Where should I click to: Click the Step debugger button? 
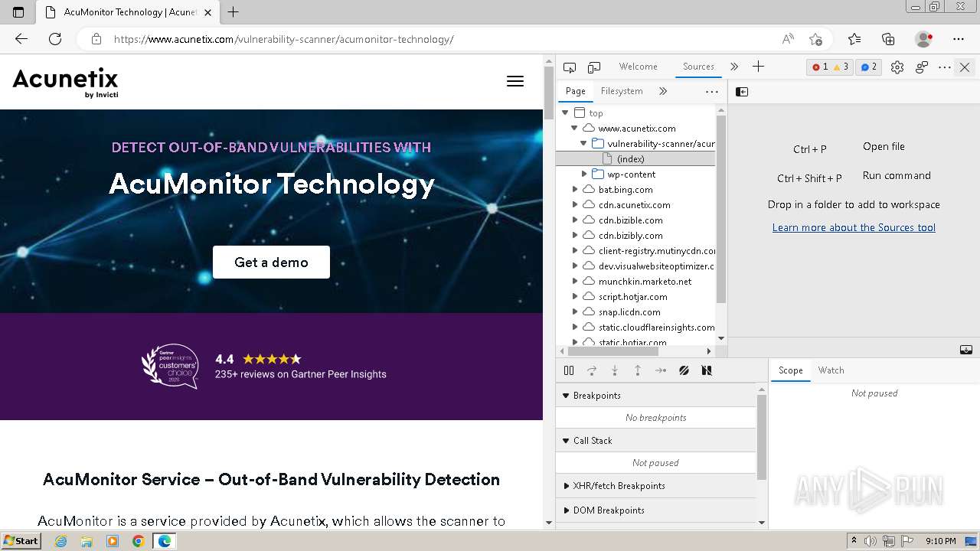coord(661,370)
